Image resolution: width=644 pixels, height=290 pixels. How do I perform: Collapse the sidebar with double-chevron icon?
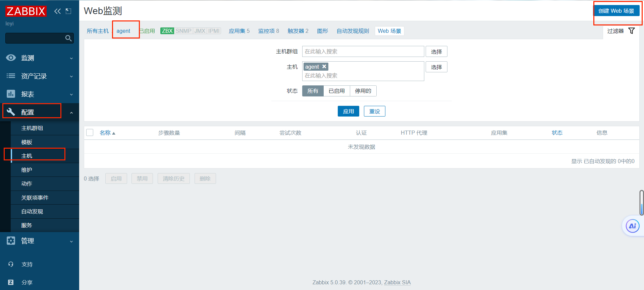tap(58, 11)
